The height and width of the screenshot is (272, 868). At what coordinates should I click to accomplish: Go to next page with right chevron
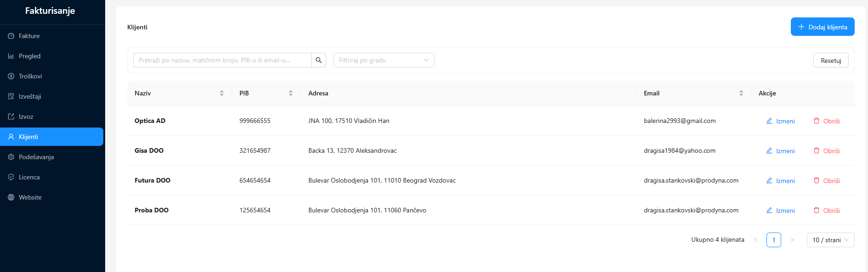pos(792,240)
